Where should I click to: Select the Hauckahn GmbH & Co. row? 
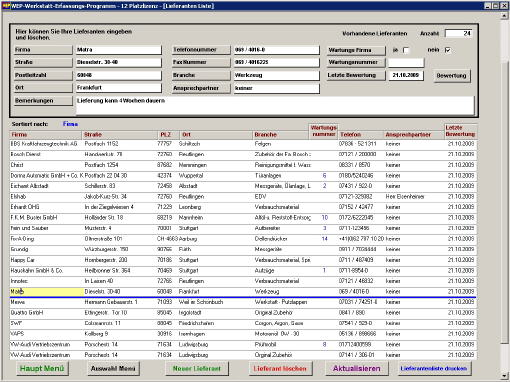[x=243, y=271]
